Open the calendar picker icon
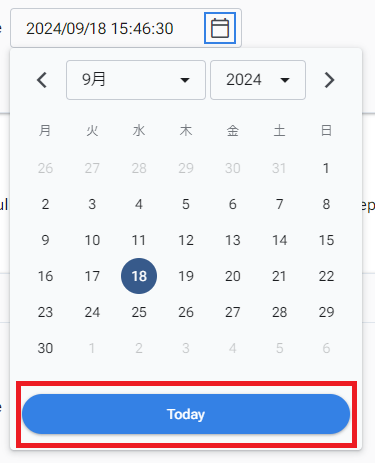Viewport: 375px width, 463px height. click(x=220, y=28)
